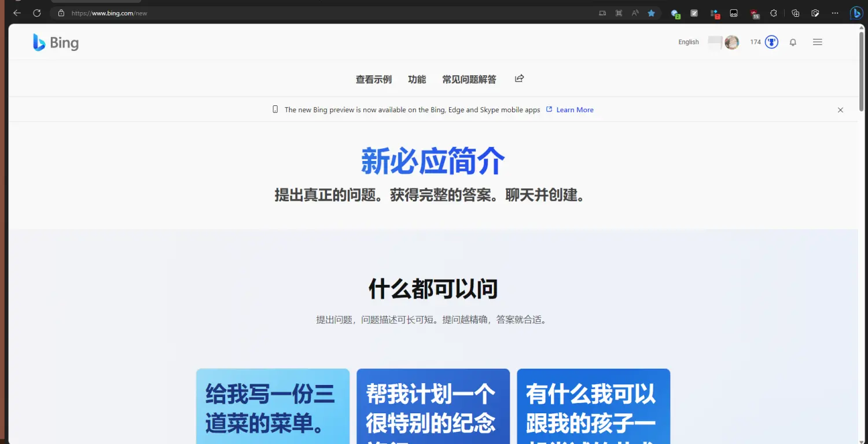Enable Read Aloud from the address bar
This screenshot has height=444, width=868.
(x=635, y=13)
